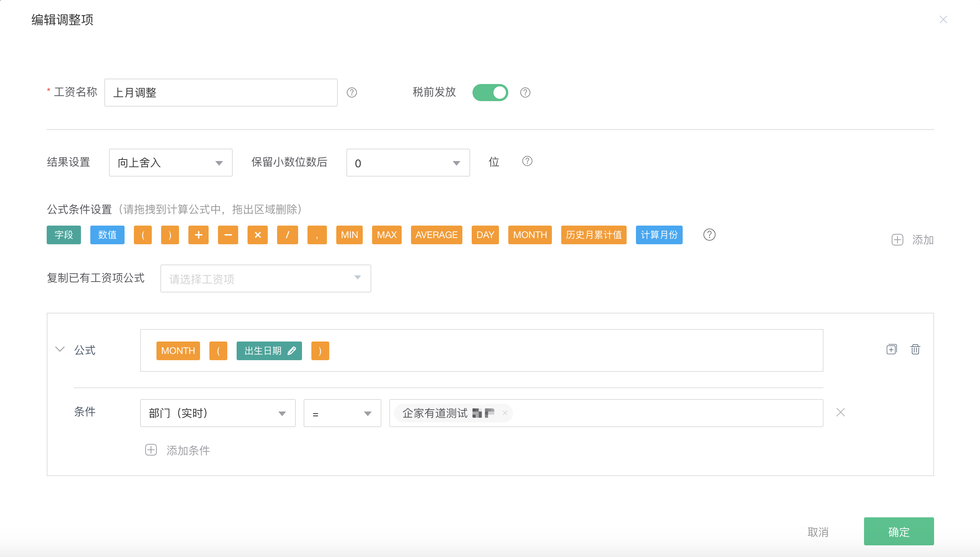Select the AVERAGE function tag
980x557 pixels.
(436, 235)
